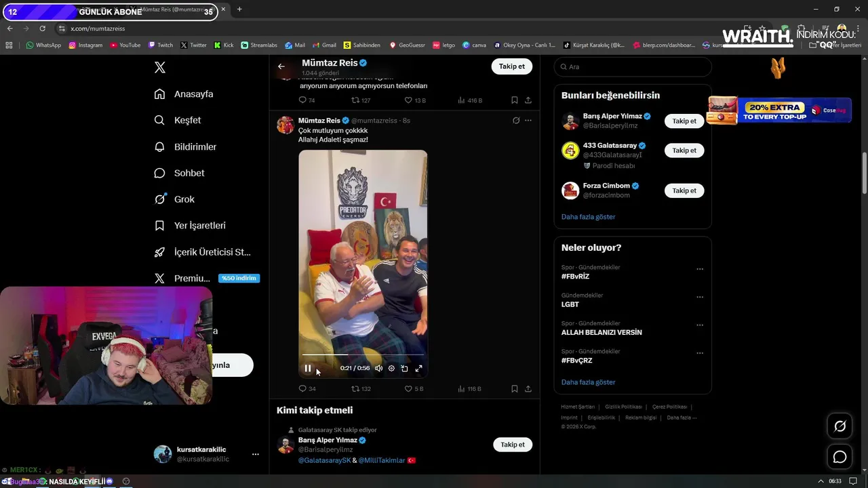
Task: Follow 433 Galatasaray account
Action: [684, 150]
